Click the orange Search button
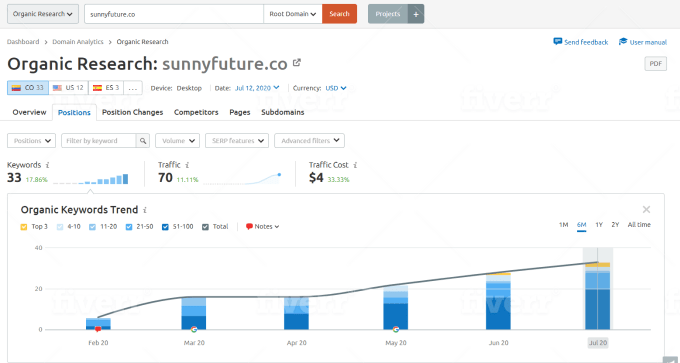This screenshot has height=363, width=680. pos(340,14)
